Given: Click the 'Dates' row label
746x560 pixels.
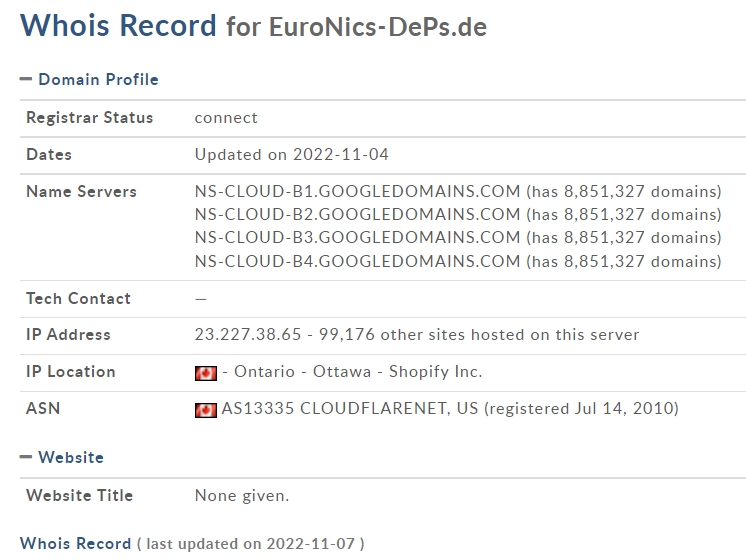Looking at the screenshot, I should pyautogui.click(x=49, y=155).
